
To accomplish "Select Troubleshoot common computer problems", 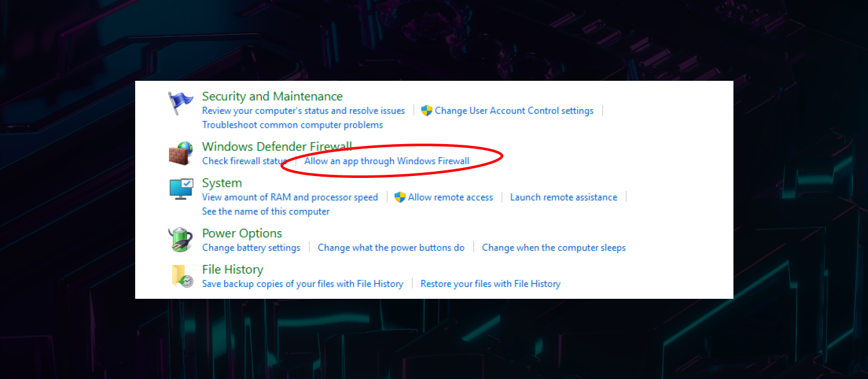I will tap(292, 125).
